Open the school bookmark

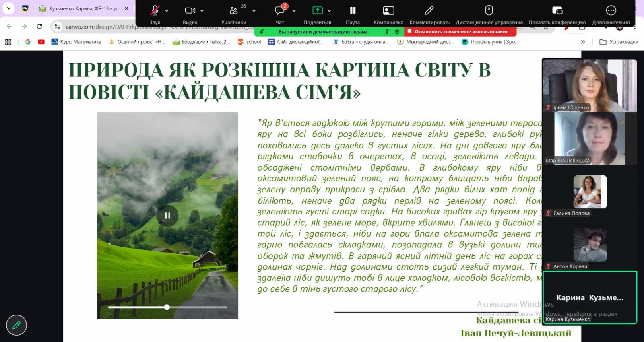(x=249, y=42)
